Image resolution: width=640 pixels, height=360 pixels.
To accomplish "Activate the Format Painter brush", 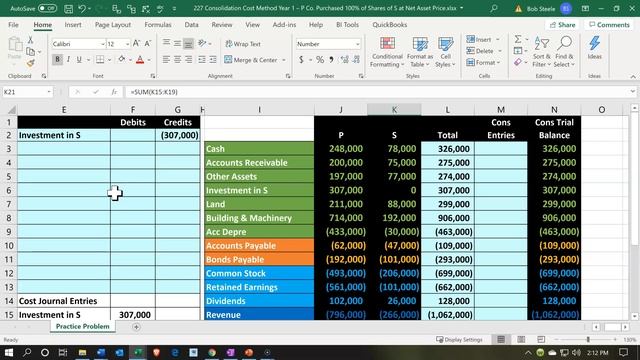I will coord(30,63).
